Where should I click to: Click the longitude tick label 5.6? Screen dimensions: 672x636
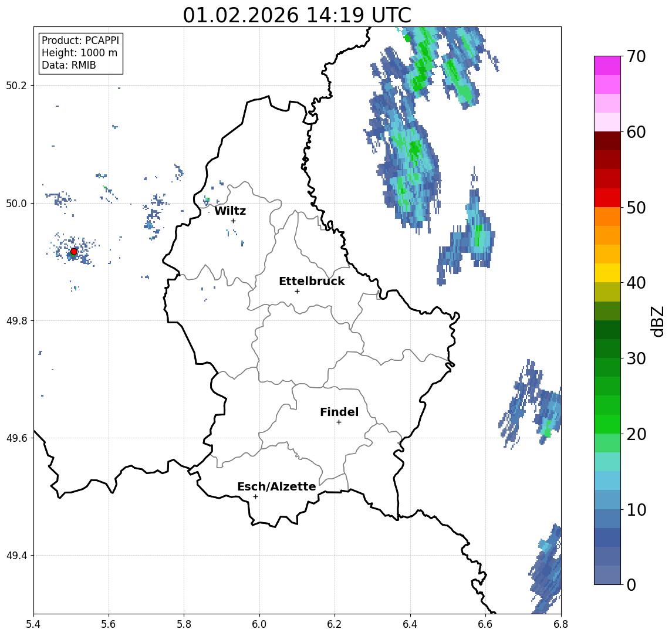pyautogui.click(x=109, y=624)
